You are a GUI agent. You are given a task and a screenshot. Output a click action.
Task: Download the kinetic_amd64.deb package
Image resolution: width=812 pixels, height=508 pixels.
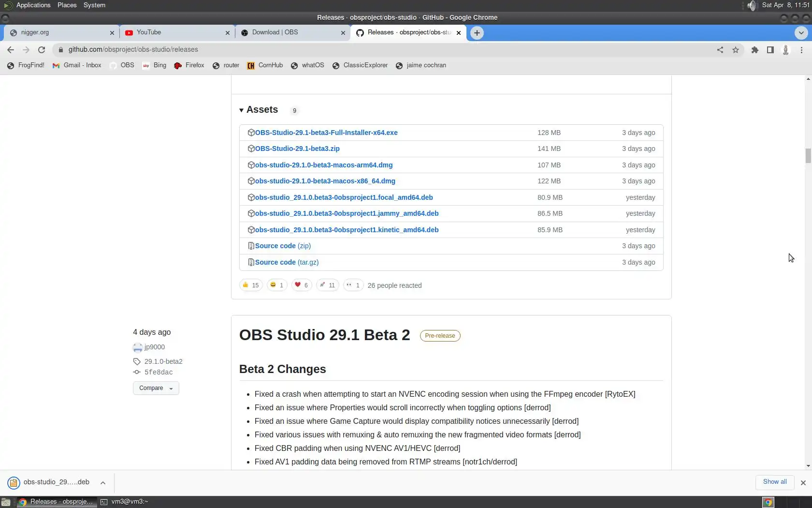pyautogui.click(x=347, y=230)
